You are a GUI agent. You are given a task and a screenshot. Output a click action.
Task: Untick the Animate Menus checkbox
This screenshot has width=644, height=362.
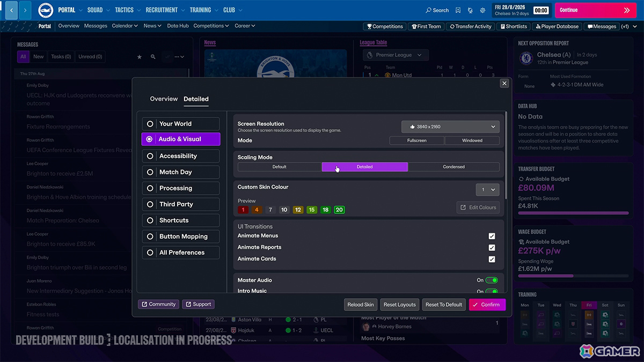point(492,236)
